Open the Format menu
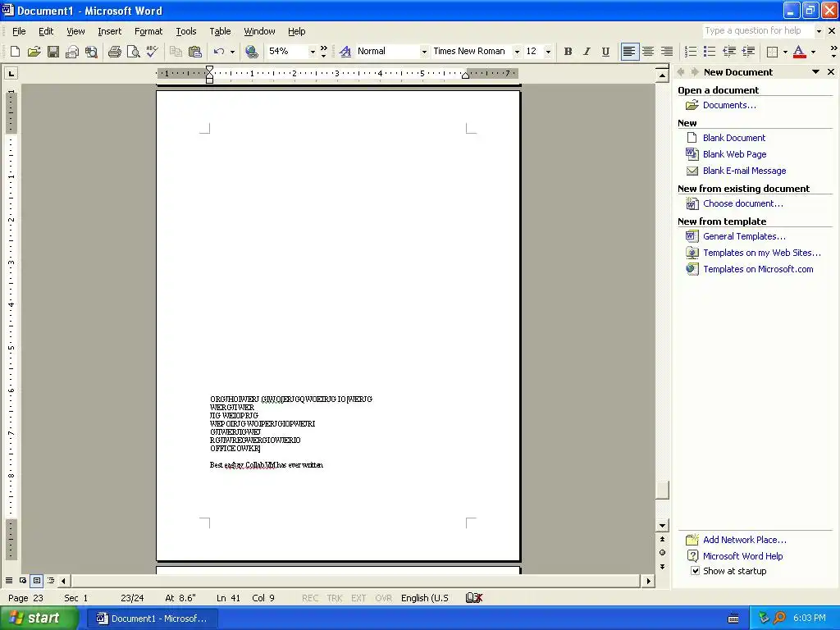 (148, 31)
